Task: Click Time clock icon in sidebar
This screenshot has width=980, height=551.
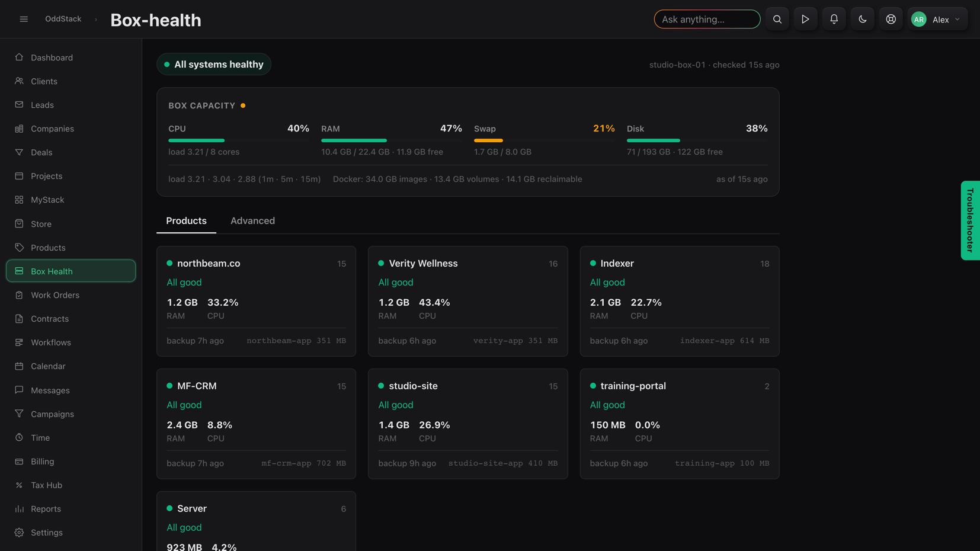Action: [x=19, y=438]
